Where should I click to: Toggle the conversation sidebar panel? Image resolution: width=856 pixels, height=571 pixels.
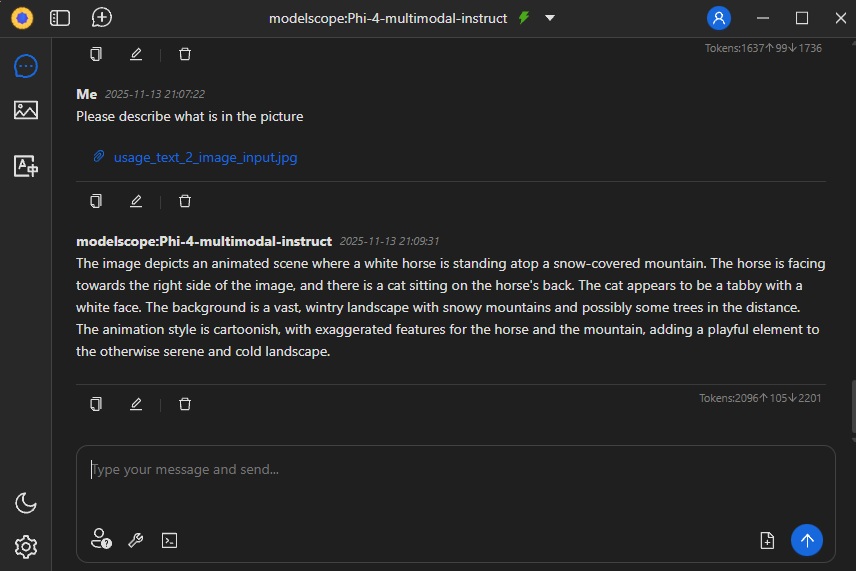click(60, 18)
